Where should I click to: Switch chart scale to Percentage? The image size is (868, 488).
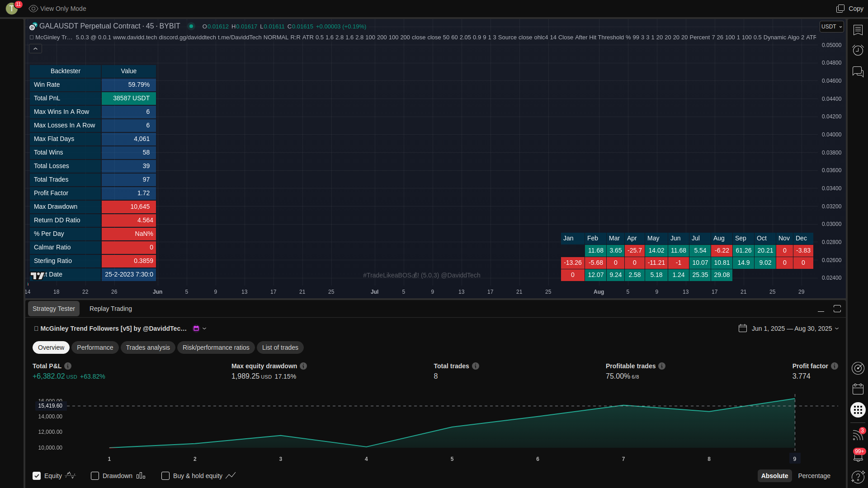pos(814,476)
